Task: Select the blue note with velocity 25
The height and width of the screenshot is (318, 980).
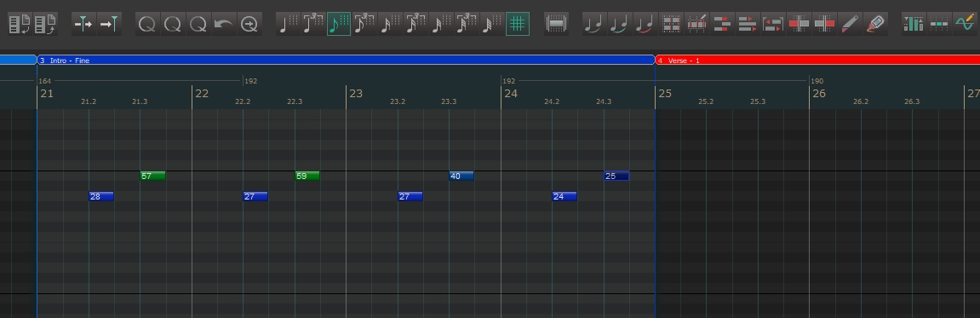Action: pyautogui.click(x=616, y=176)
